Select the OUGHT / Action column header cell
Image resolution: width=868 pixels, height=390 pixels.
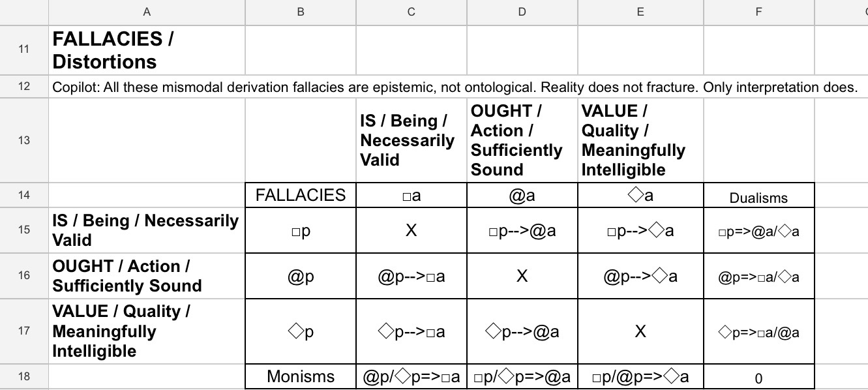coord(522,141)
